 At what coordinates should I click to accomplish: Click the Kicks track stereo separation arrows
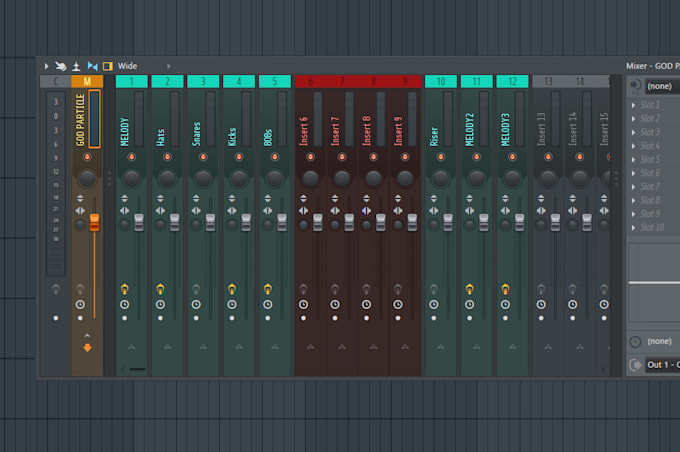pos(232,211)
